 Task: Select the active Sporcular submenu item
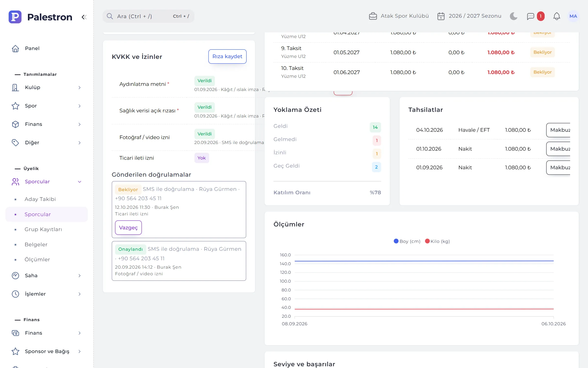[47, 214]
